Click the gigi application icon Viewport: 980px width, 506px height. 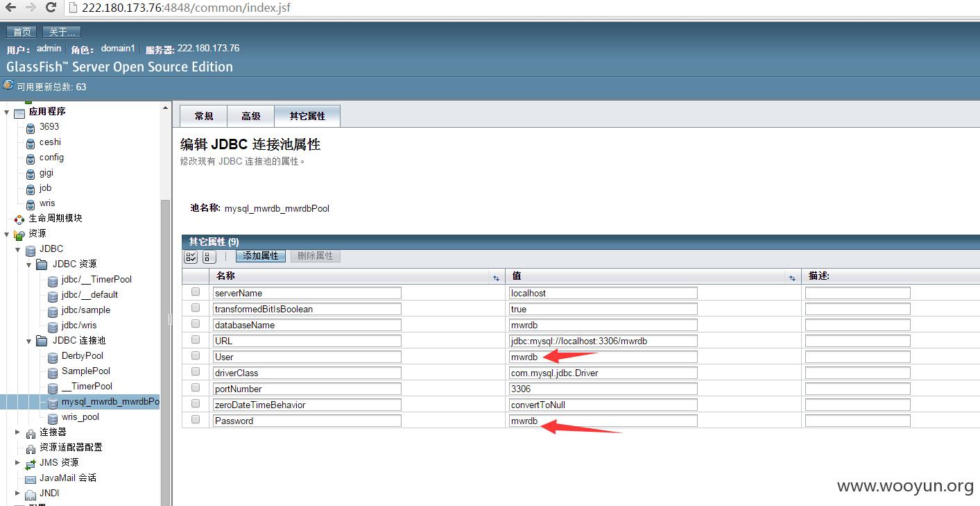(x=31, y=174)
